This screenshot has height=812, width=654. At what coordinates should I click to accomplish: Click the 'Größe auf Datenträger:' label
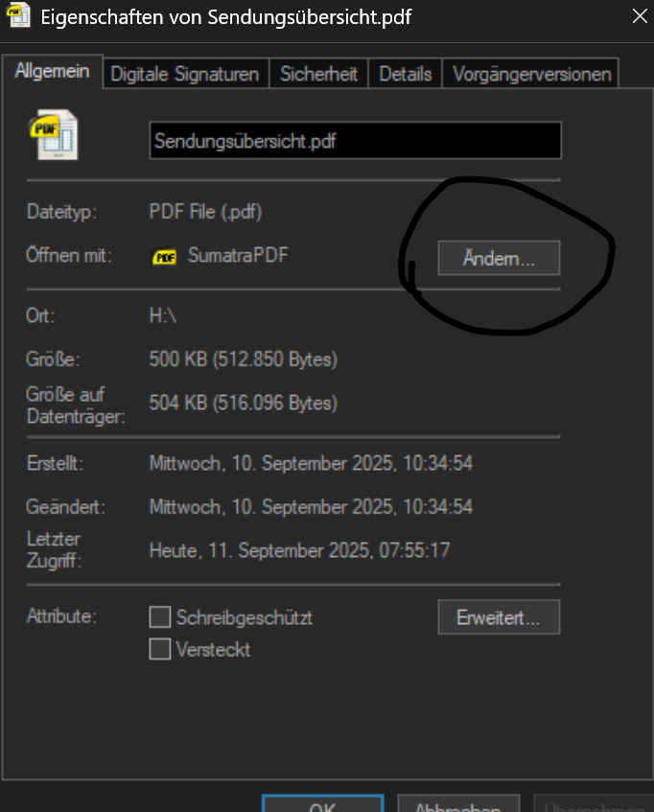coord(76,406)
